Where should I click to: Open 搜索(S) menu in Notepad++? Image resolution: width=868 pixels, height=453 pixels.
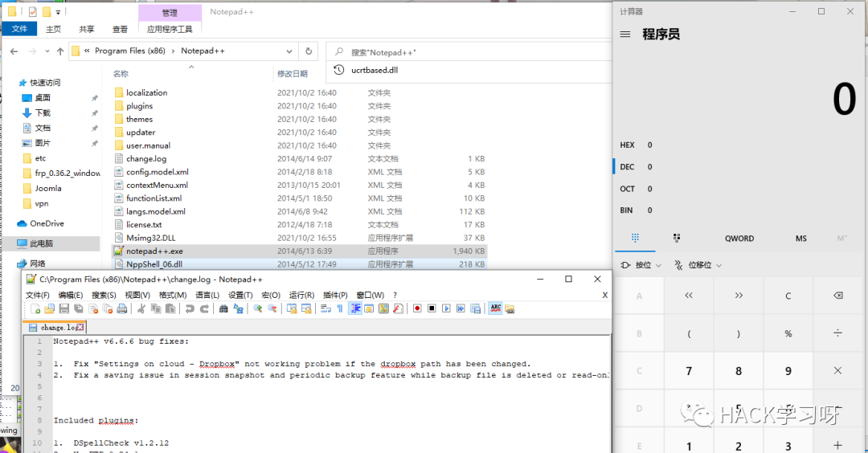(x=104, y=295)
